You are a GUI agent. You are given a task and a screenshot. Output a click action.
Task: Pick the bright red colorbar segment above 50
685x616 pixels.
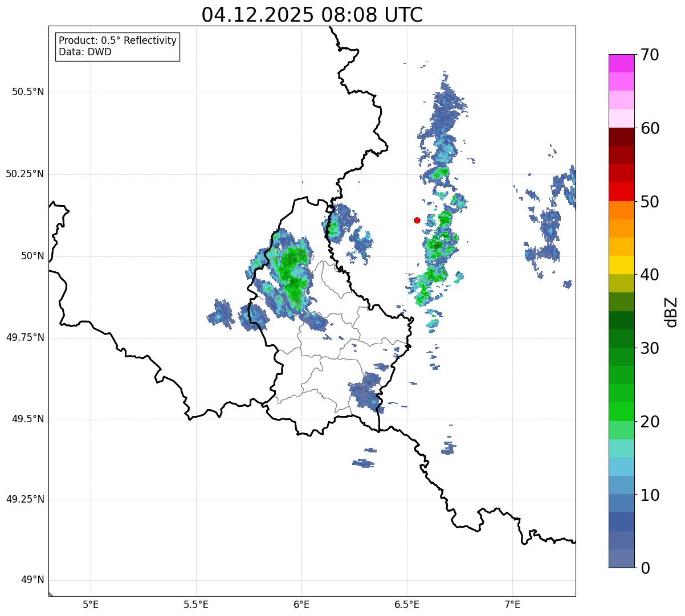(x=621, y=192)
